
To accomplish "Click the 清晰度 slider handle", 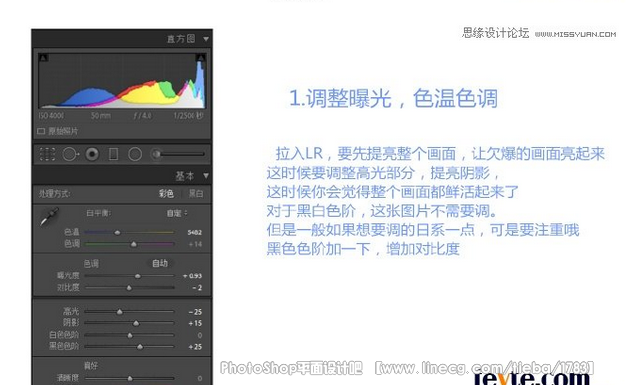I will (130, 378).
